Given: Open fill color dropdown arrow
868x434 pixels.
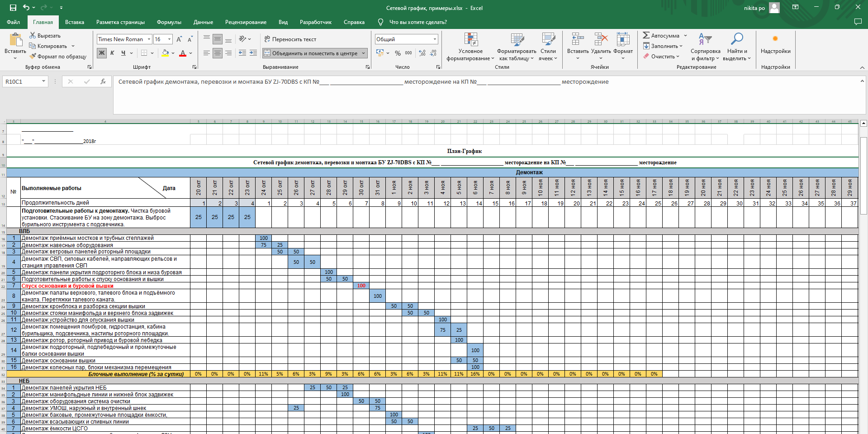Looking at the screenshot, I should (173, 53).
